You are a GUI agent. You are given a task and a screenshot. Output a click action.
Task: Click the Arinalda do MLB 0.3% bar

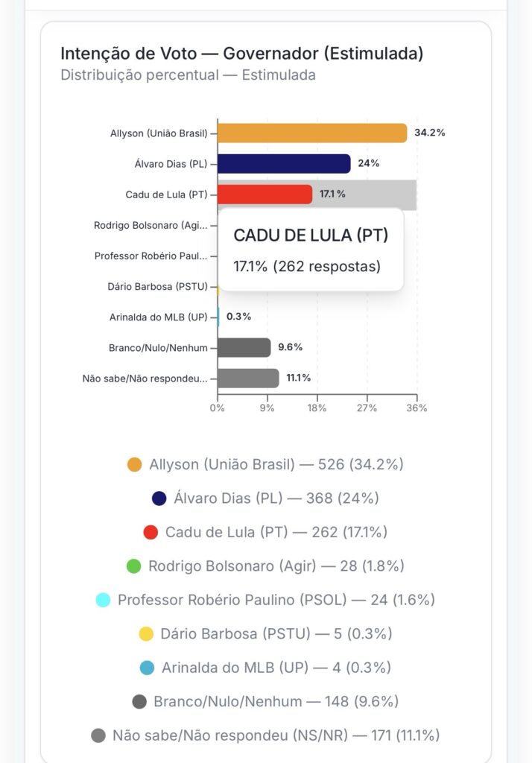(x=218, y=317)
